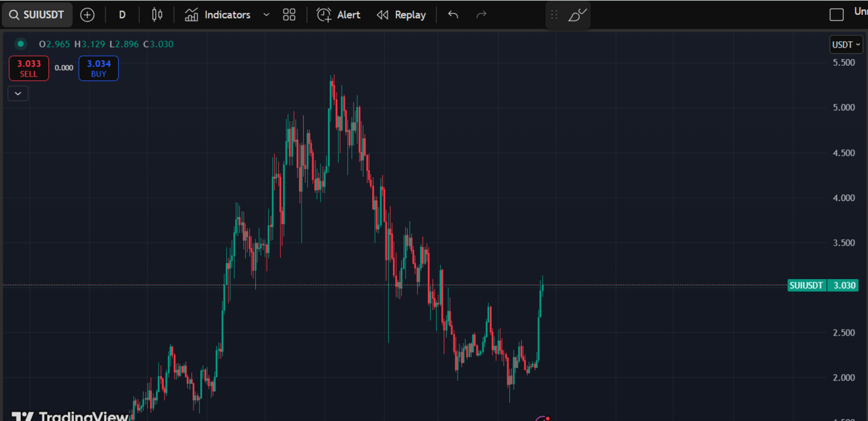
Task: Undo the last chart action
Action: pos(453,15)
